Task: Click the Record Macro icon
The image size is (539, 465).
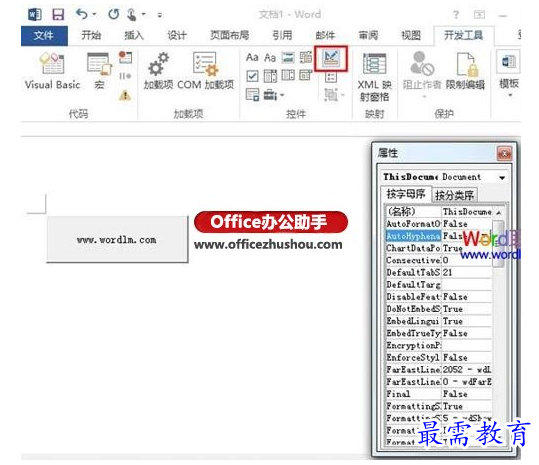Action: click(x=125, y=57)
